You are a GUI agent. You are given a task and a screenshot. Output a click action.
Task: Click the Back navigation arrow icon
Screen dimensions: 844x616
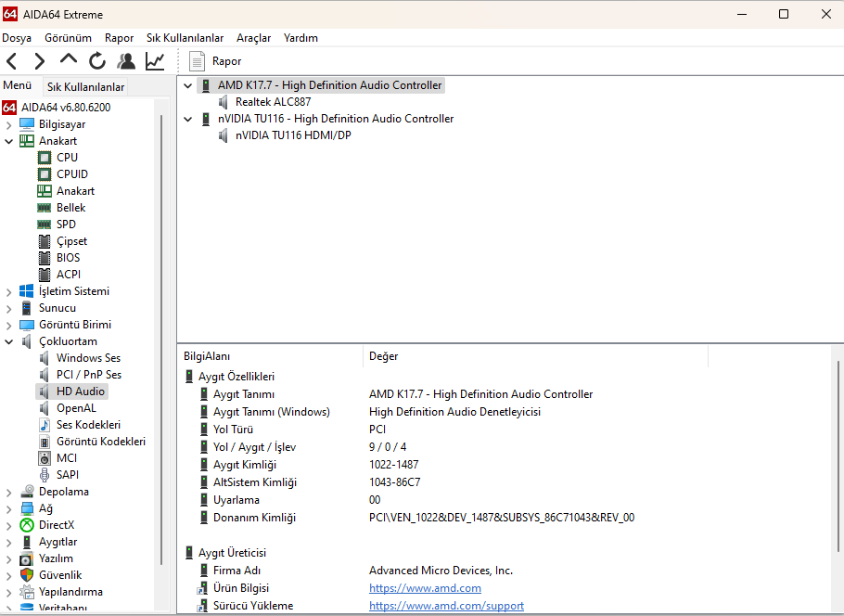click(12, 61)
